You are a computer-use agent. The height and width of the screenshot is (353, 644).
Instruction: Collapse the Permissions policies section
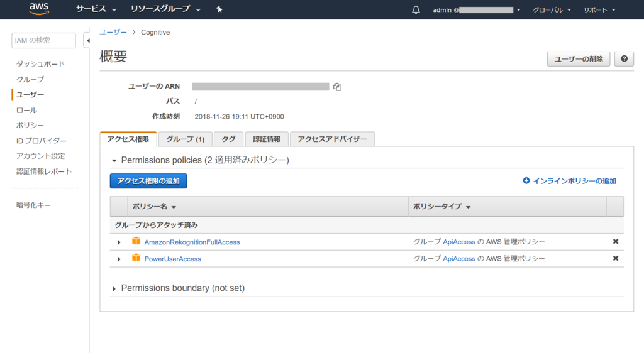[x=114, y=161]
